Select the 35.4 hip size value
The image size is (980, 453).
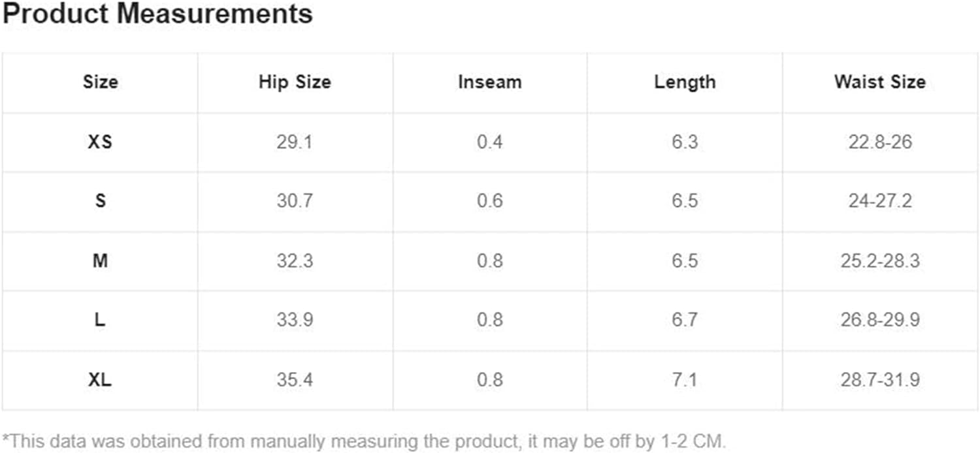pyautogui.click(x=295, y=380)
